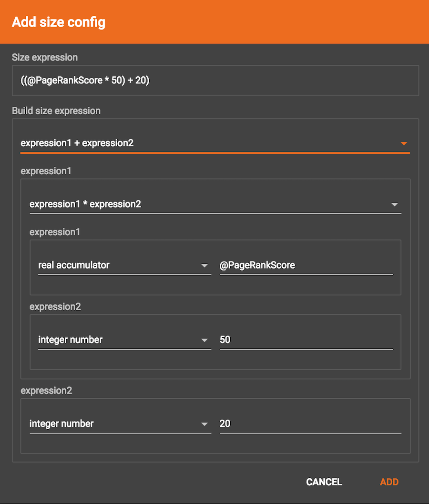
Task: Click the caret icon next to integer number 50
Action: 205,339
